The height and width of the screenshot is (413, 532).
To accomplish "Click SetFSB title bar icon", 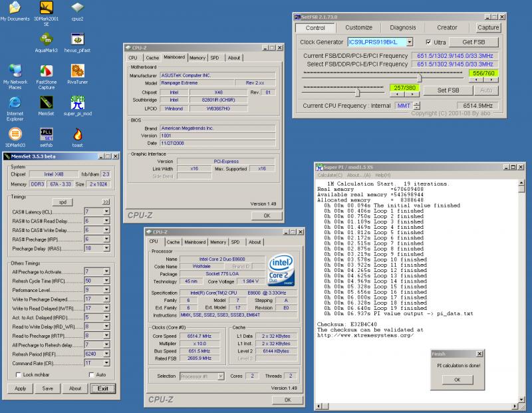I will 297,17.
